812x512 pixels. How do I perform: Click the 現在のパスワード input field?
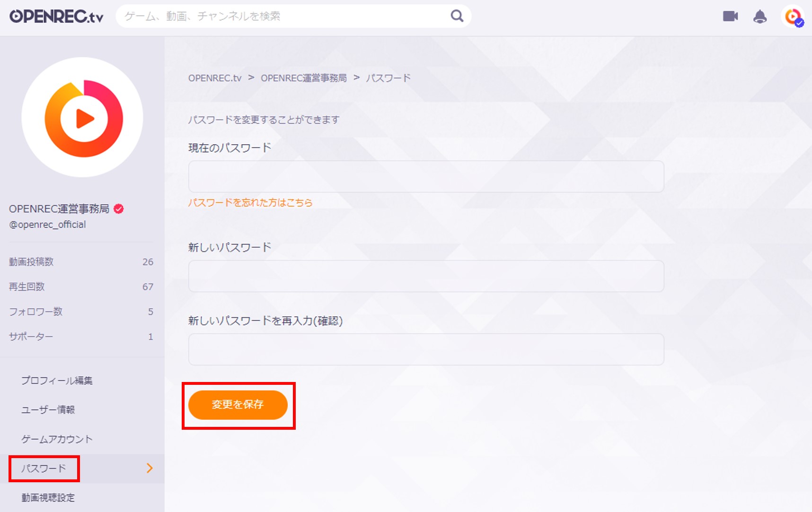426,176
